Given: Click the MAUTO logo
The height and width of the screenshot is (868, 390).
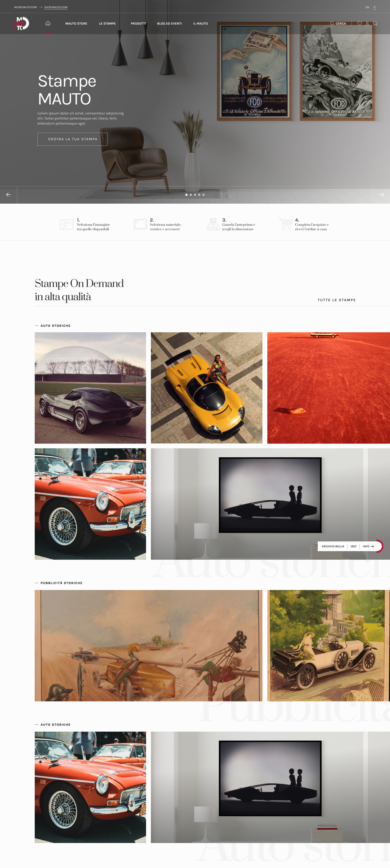Looking at the screenshot, I should (x=22, y=24).
